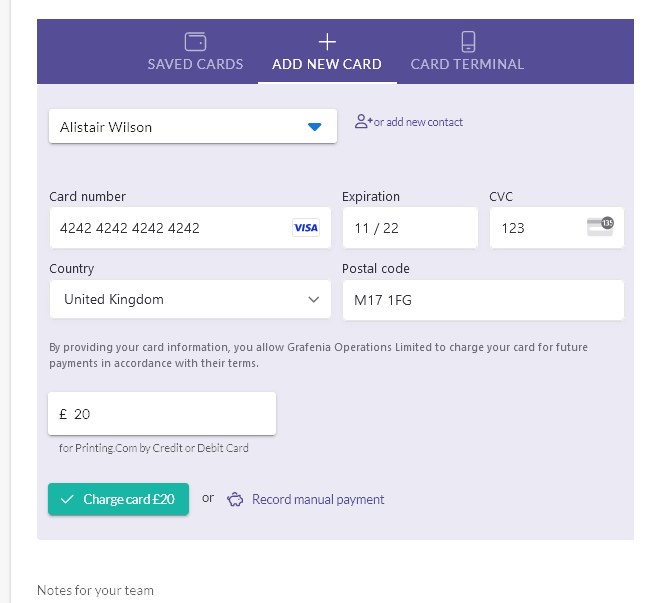Click the Visa logo in card field
The height and width of the screenshot is (603, 645).
tap(306, 227)
